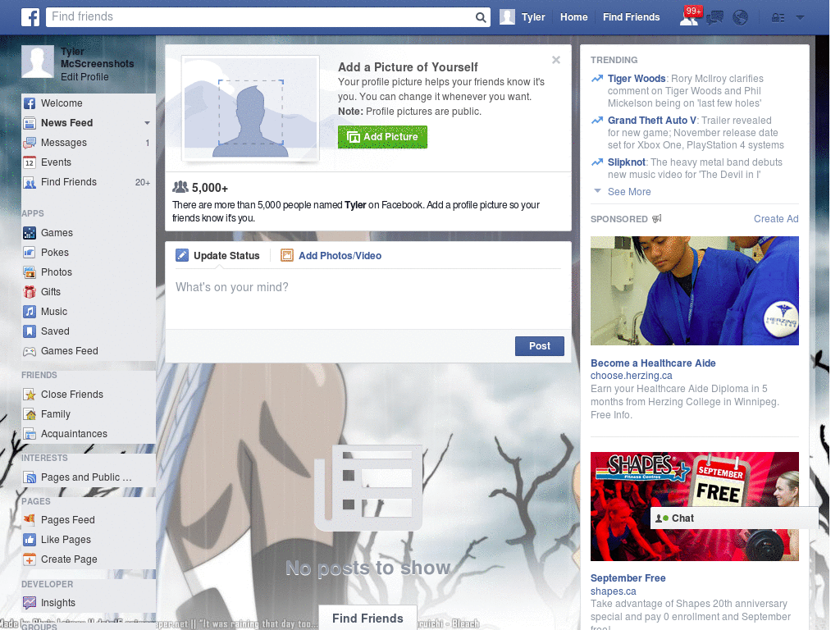
Task: Open the September Free ad link
Action: (628, 578)
